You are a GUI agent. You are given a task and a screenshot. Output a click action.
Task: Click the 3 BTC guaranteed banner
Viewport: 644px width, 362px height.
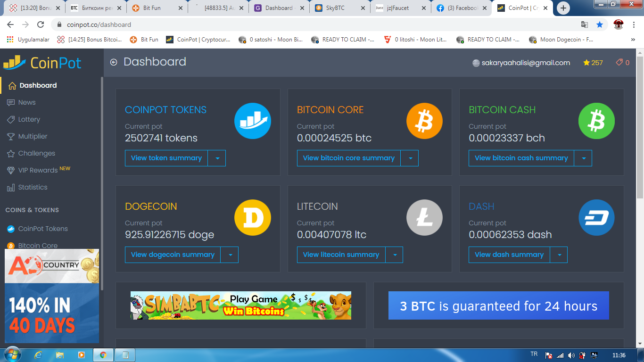coord(499,305)
